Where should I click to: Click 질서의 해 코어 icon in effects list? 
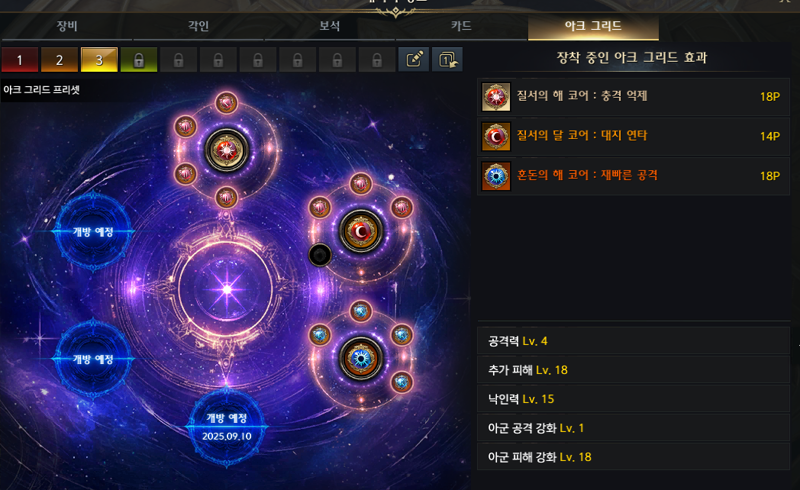496,96
